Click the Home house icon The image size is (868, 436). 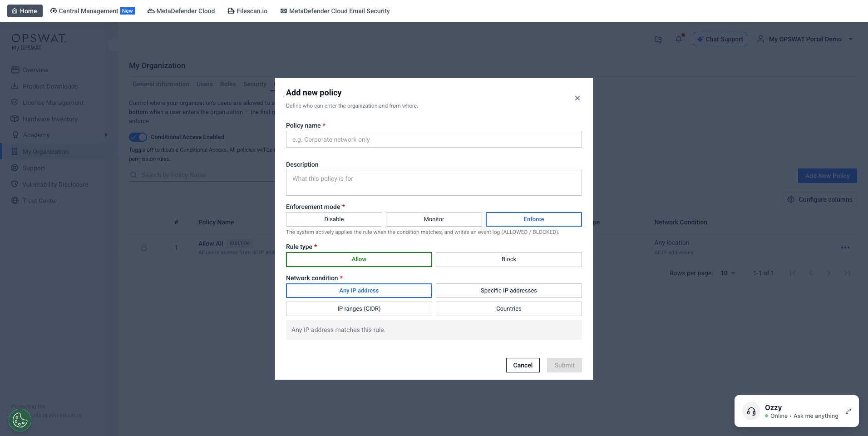tap(15, 11)
